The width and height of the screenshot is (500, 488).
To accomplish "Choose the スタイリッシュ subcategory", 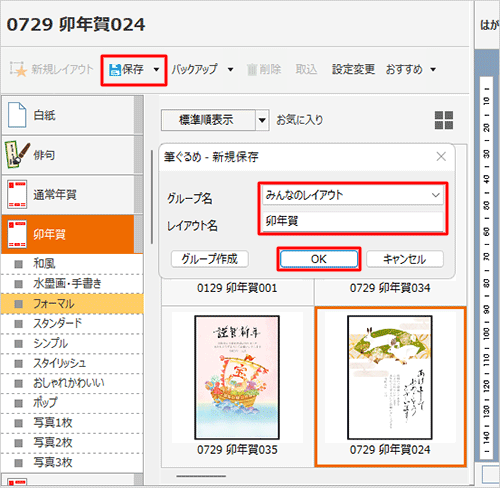I will click(x=72, y=363).
